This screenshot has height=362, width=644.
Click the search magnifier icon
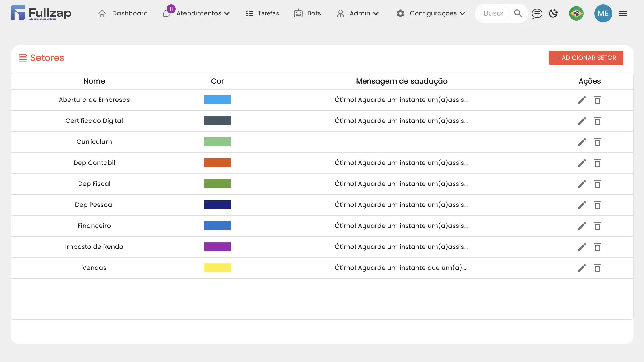pos(518,13)
